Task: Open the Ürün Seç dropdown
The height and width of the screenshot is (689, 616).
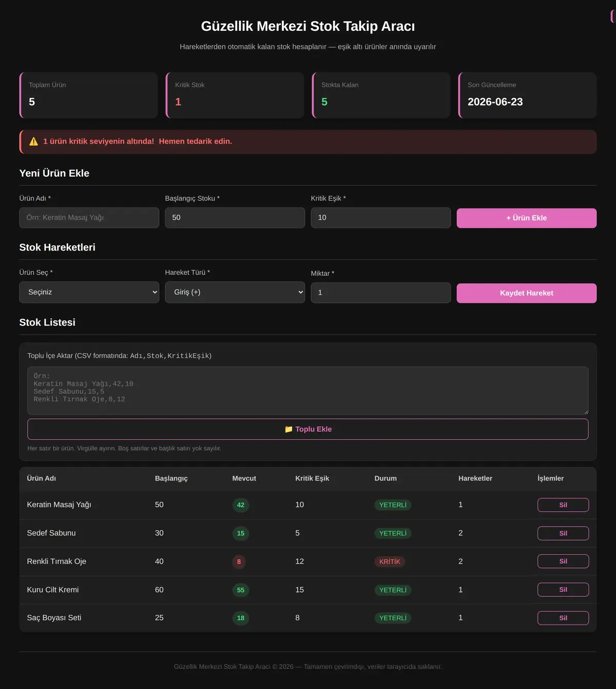Action: point(89,292)
